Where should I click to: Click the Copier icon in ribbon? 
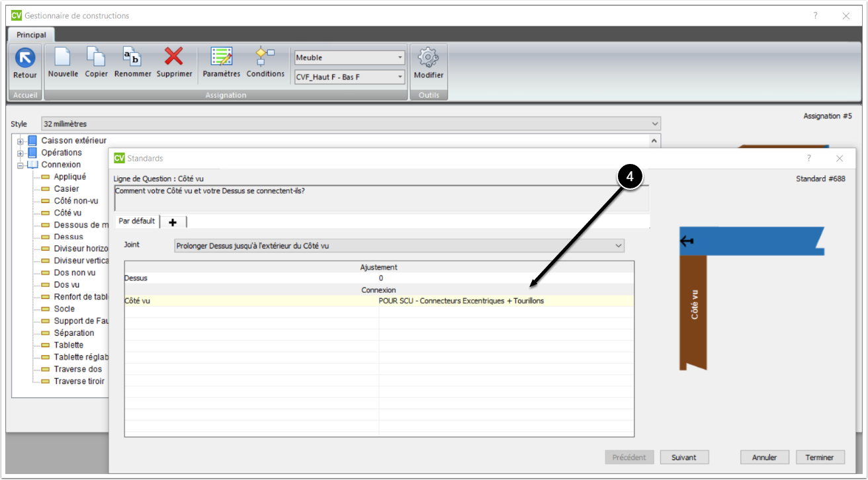(96, 58)
